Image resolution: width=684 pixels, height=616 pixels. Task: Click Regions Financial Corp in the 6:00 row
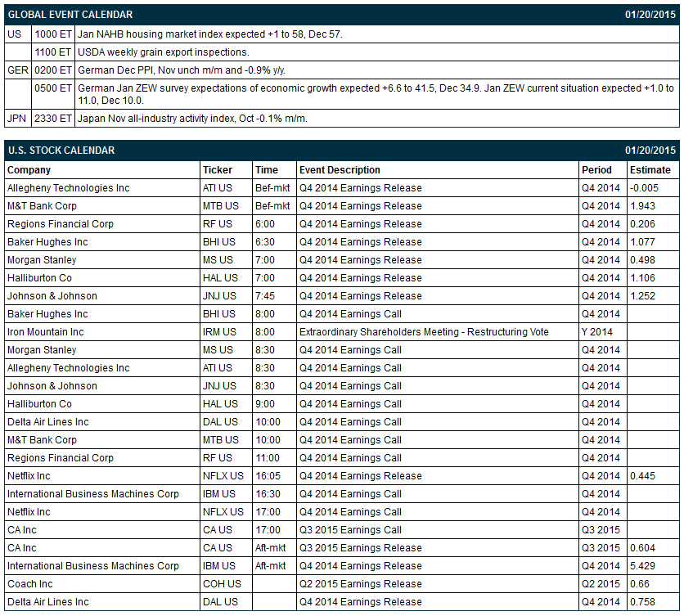pos(61,224)
